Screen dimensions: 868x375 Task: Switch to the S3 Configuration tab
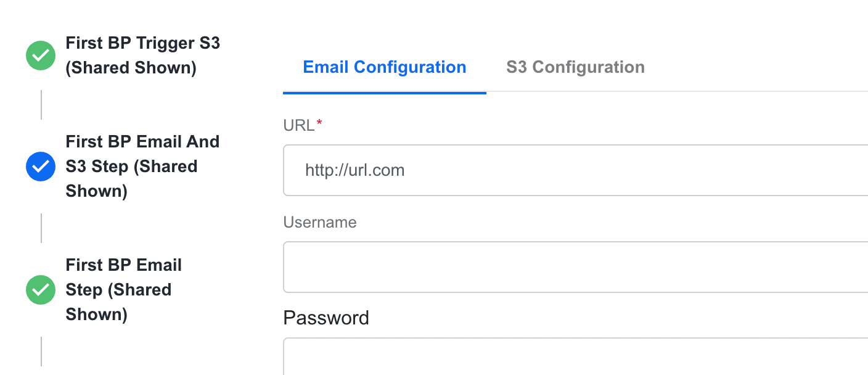pos(575,67)
